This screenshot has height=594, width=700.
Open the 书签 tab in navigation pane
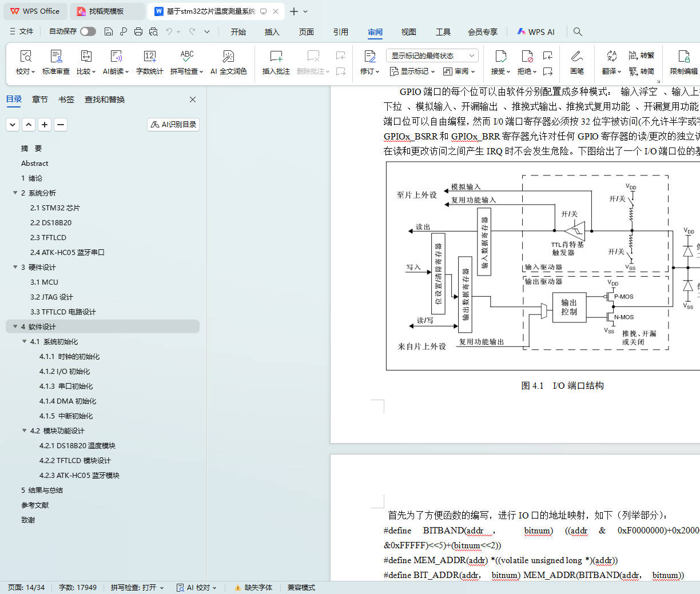click(66, 99)
